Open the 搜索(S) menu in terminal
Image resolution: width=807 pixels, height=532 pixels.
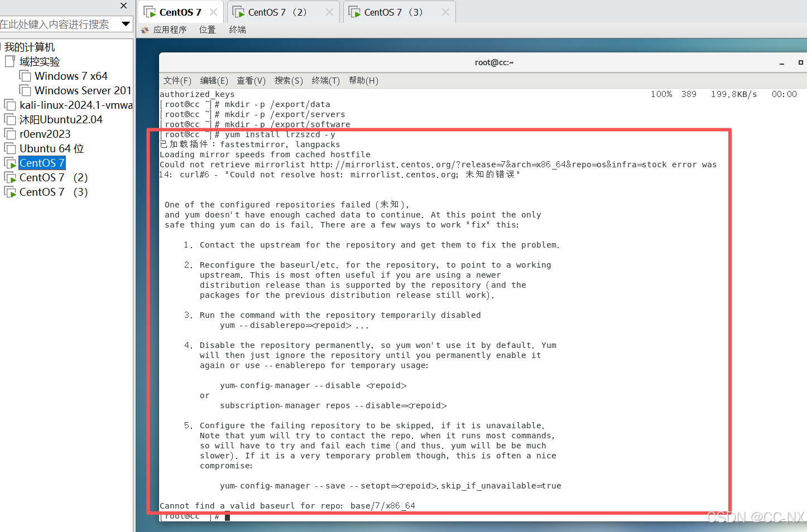289,81
